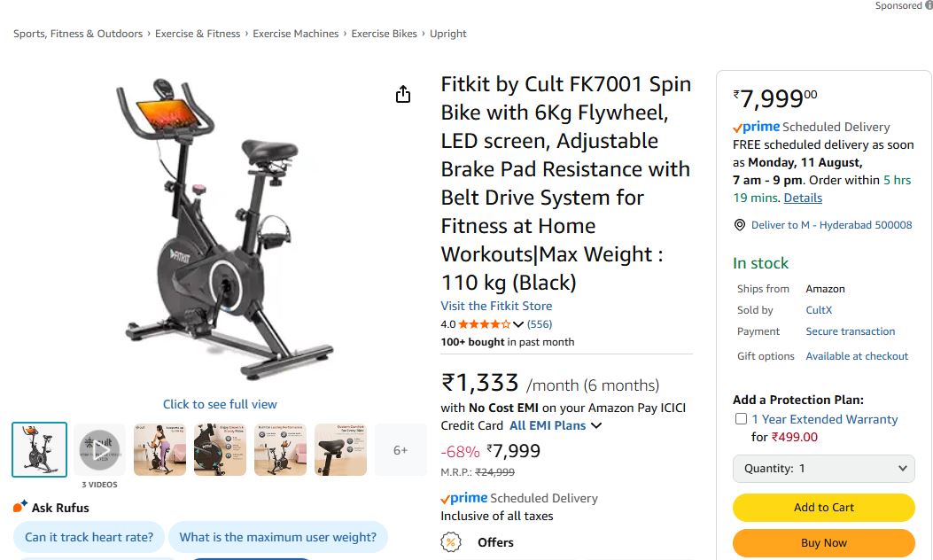Click the Buy Now button

[x=823, y=542]
